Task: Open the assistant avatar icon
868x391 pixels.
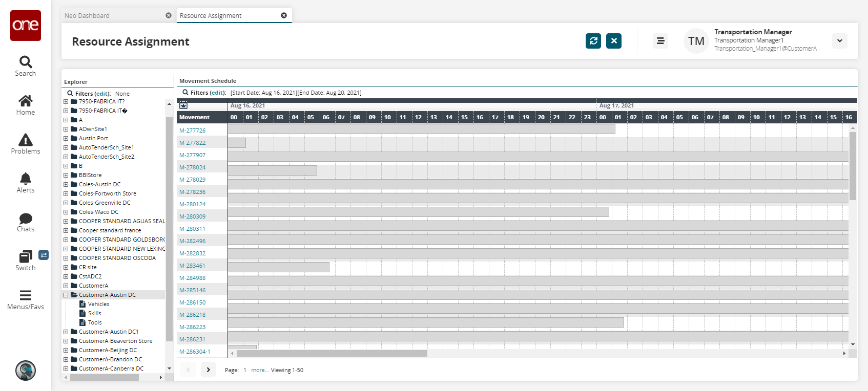Action: pyautogui.click(x=26, y=371)
